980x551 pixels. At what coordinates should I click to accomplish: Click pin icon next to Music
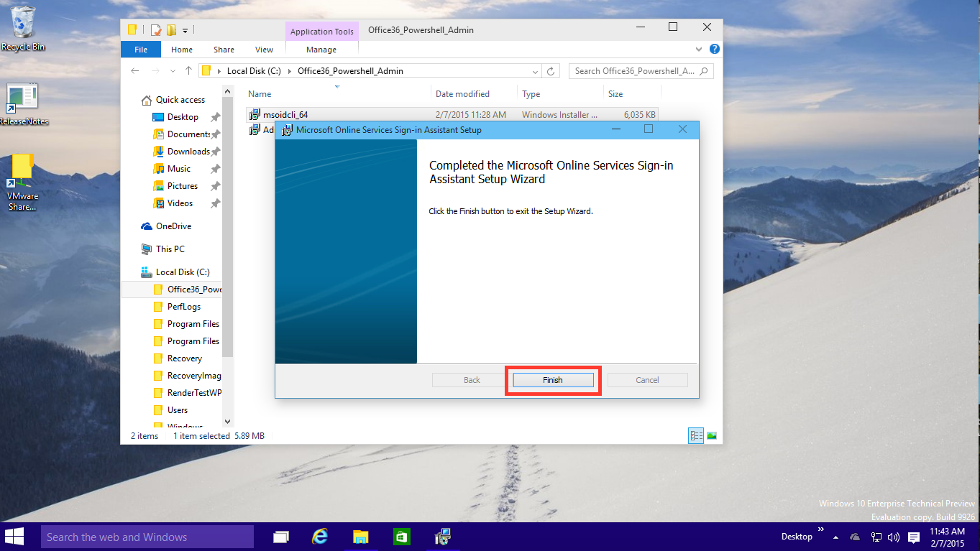point(215,169)
